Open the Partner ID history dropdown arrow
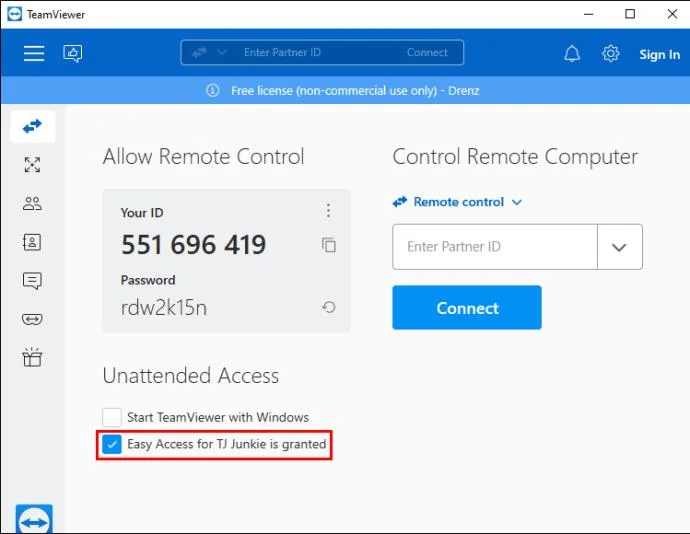The image size is (690, 534). [619, 247]
